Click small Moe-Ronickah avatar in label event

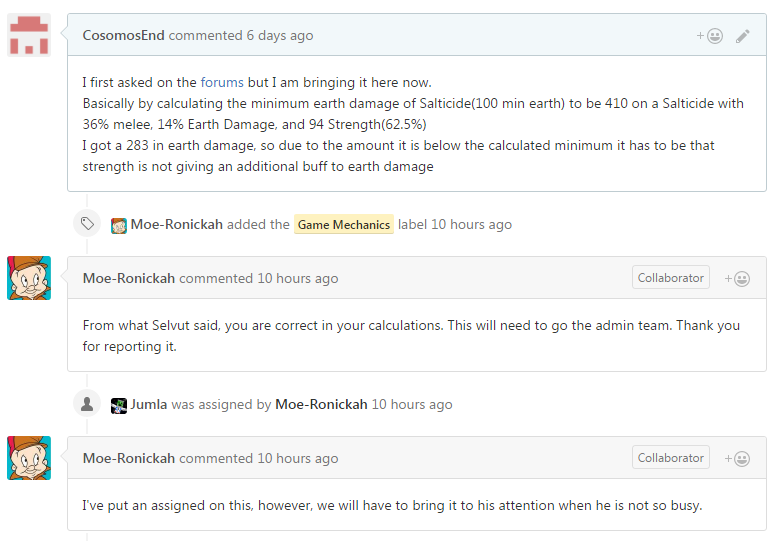click(119, 225)
